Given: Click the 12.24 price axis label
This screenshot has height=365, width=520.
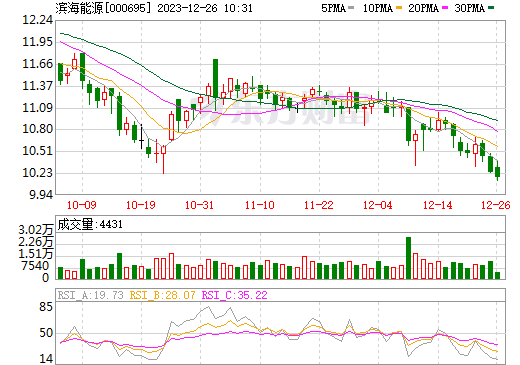Looking at the screenshot, I should click(x=37, y=20).
